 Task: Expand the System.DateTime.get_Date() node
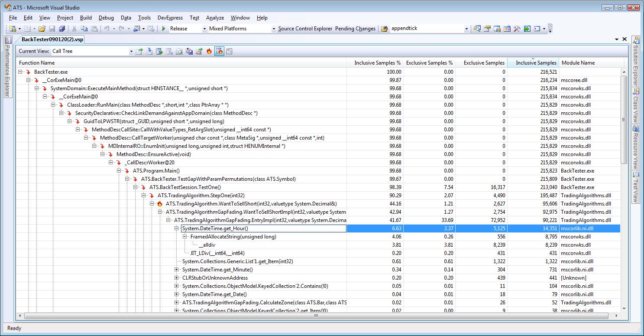point(177,294)
